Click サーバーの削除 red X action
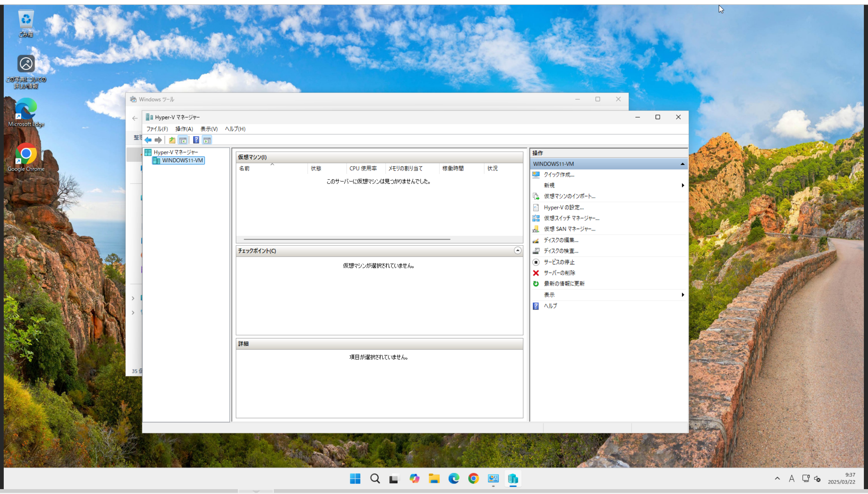The height and width of the screenshot is (494, 868). 559,273
